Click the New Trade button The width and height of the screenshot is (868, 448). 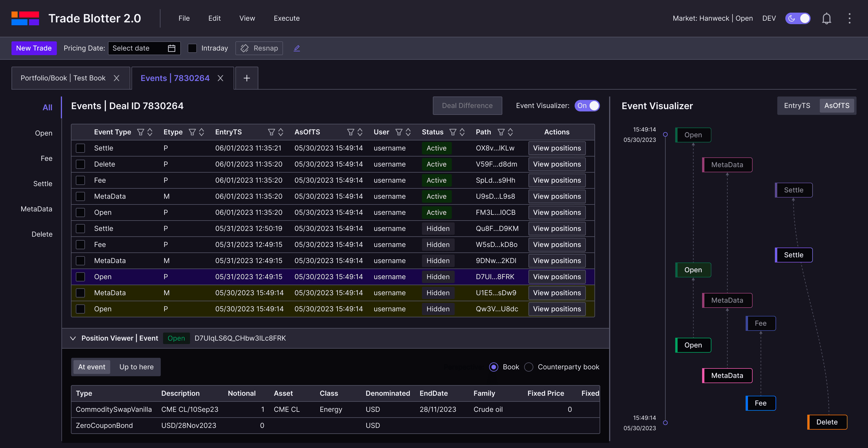34,48
